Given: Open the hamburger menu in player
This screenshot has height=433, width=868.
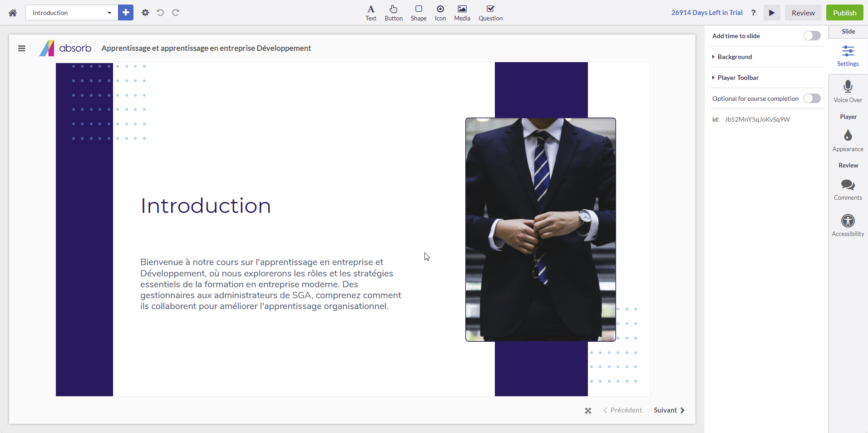Looking at the screenshot, I should point(22,49).
